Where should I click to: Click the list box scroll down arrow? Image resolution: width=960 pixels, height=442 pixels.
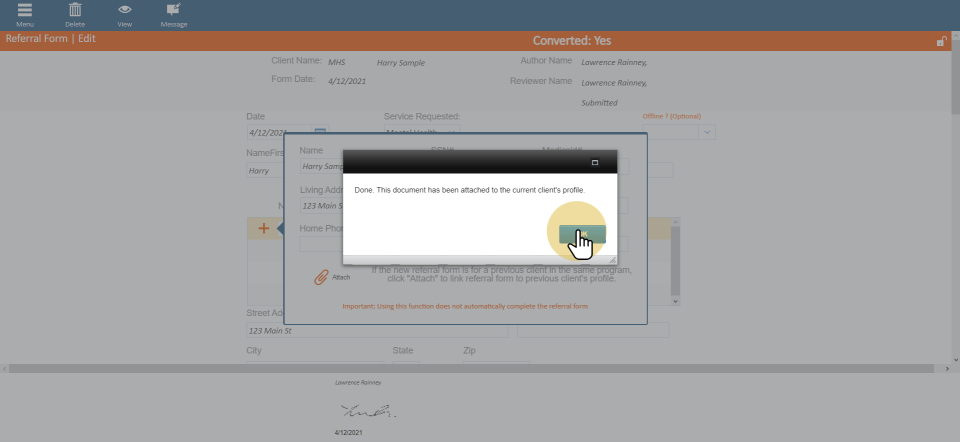[x=675, y=300]
